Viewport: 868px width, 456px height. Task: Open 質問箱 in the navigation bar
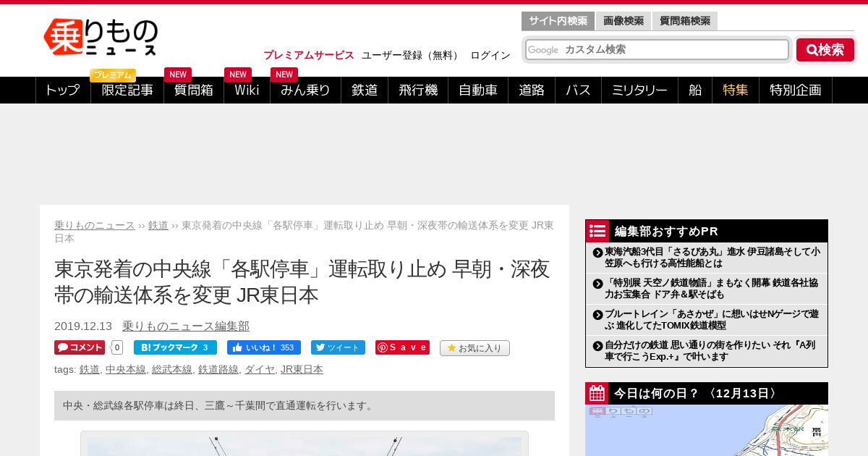click(194, 90)
